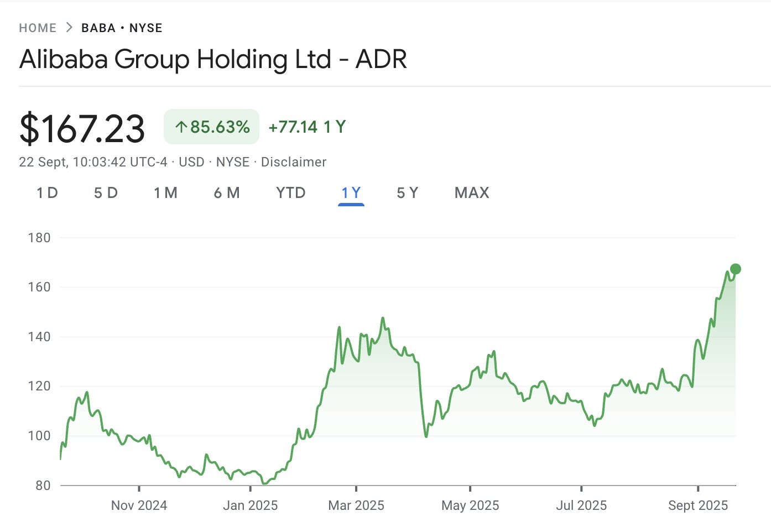Click the Mar 2025 x-axis label
This screenshot has height=532, width=771.
click(356, 505)
